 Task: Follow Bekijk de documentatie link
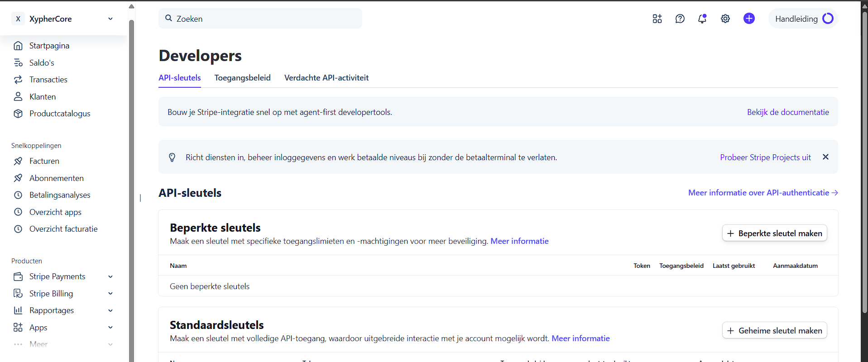click(x=788, y=112)
